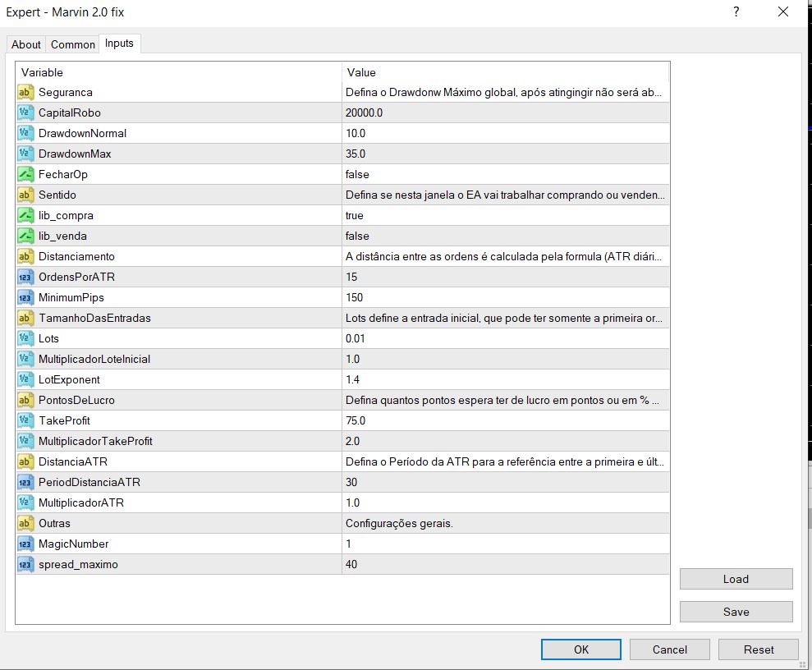Confirm settings with the OK button
Image resolution: width=812 pixels, height=670 pixels.
(x=581, y=649)
